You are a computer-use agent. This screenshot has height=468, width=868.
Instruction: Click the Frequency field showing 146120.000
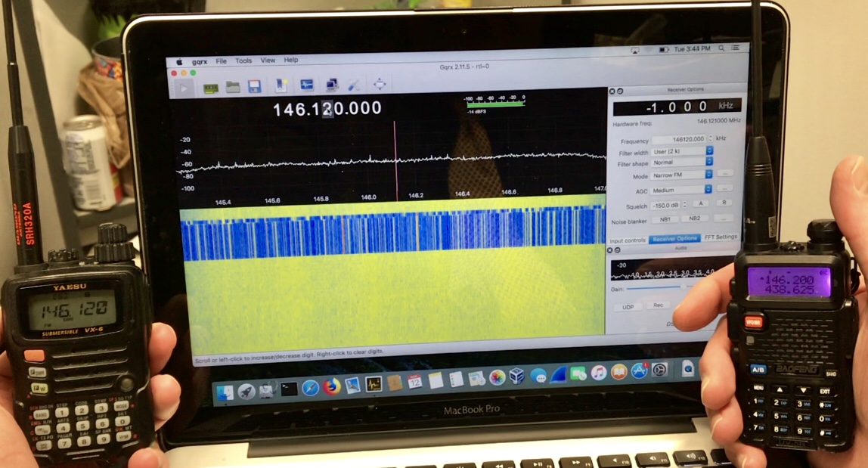(x=679, y=139)
